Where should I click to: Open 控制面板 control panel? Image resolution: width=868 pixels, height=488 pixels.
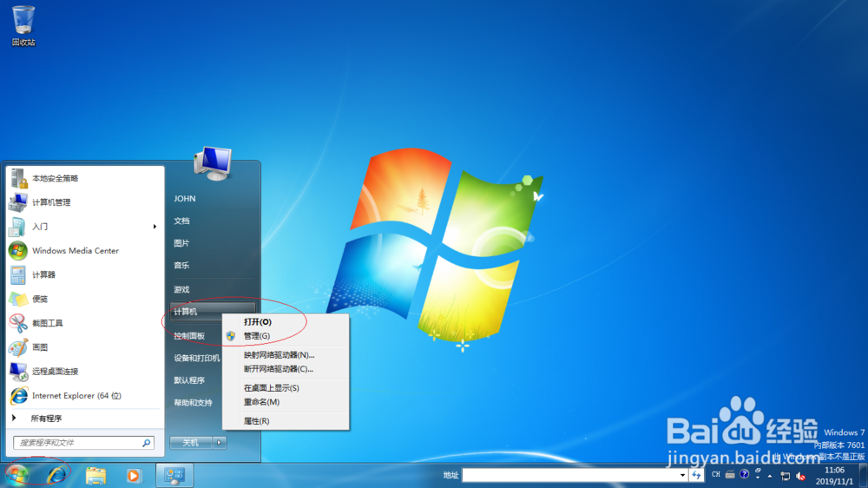tap(189, 336)
